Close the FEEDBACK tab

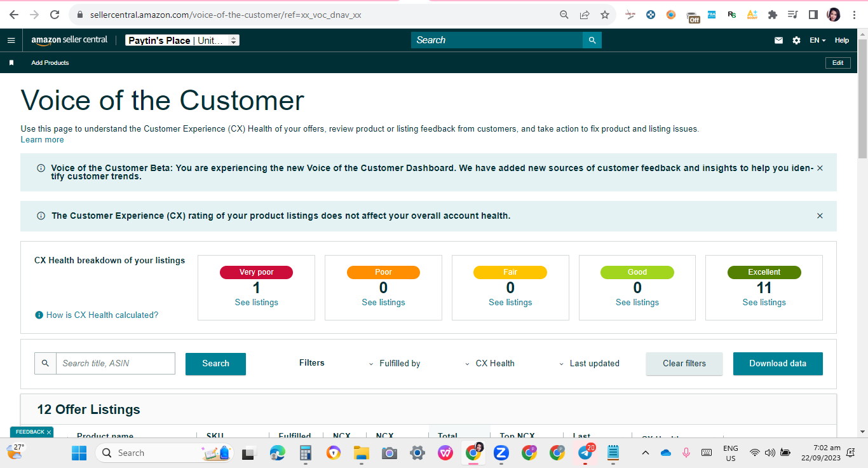click(49, 432)
